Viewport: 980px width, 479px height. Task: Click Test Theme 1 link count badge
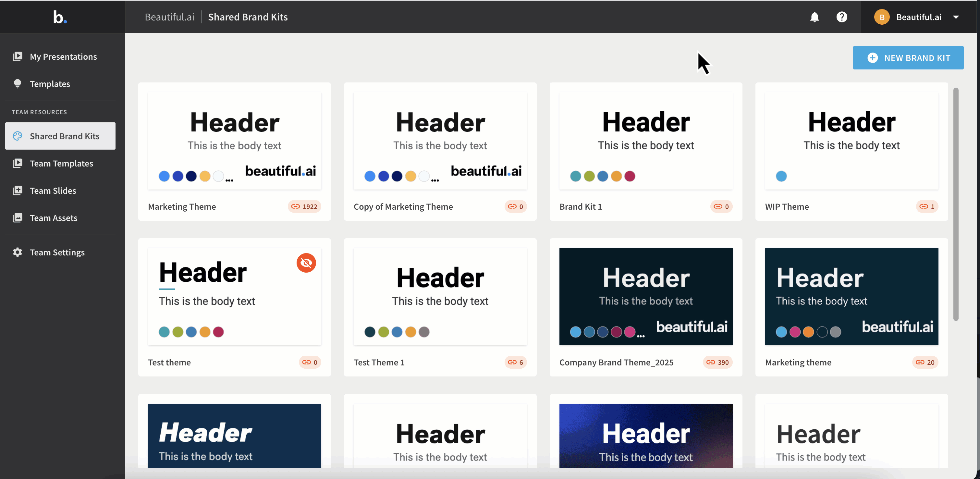coord(516,362)
